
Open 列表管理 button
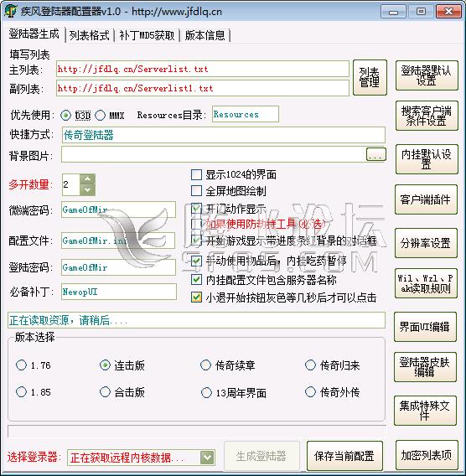pos(370,77)
